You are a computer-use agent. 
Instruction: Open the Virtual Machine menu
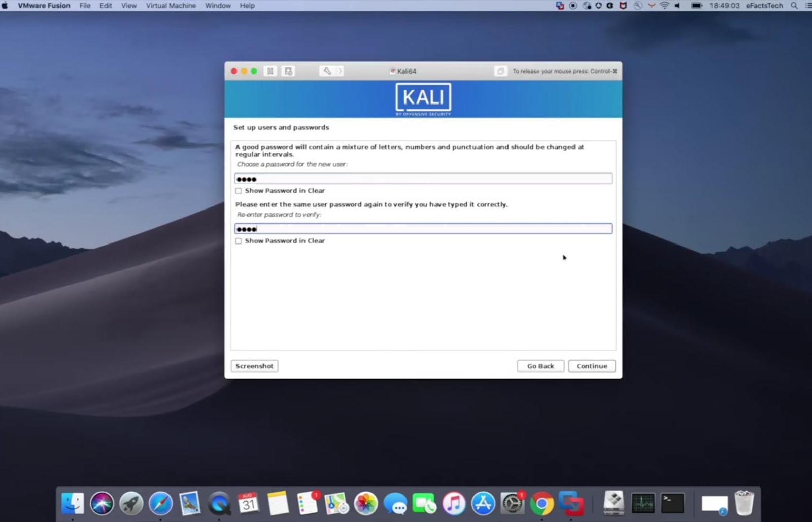pyautogui.click(x=171, y=6)
